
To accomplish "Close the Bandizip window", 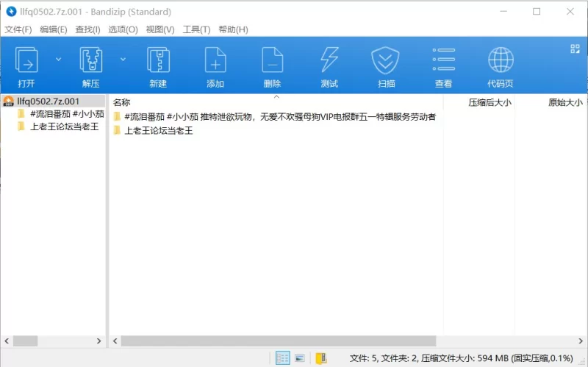I will (570, 12).
